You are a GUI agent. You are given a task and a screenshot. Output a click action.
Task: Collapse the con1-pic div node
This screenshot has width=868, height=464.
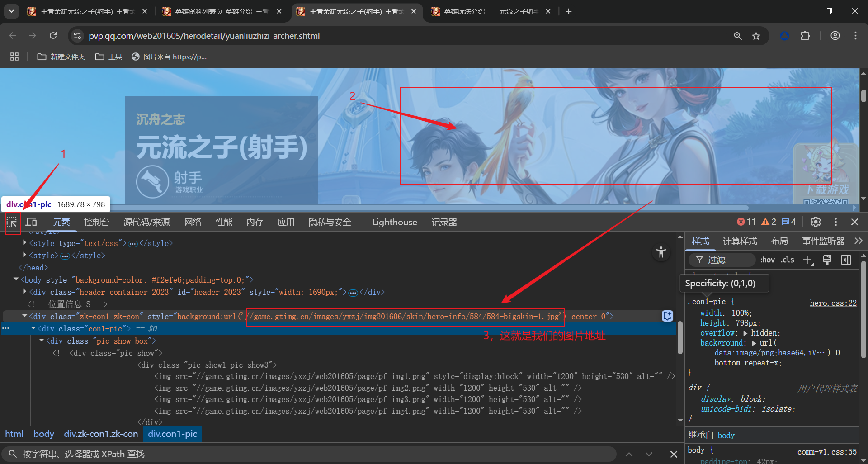(x=33, y=328)
